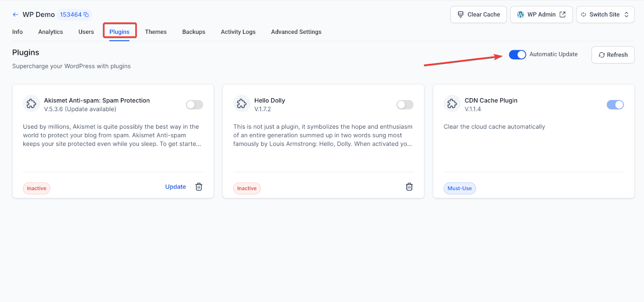
Task: Click the site ID 153464 badge
Action: [x=74, y=14]
